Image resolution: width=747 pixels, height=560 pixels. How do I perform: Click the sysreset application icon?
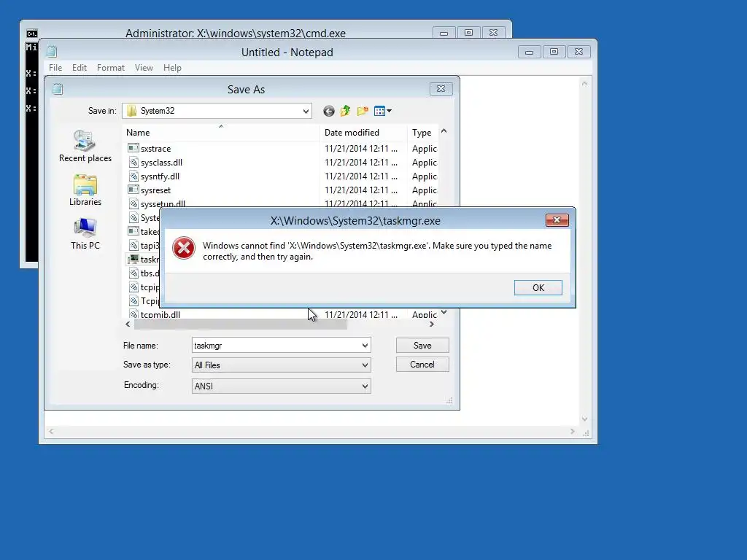pos(133,190)
